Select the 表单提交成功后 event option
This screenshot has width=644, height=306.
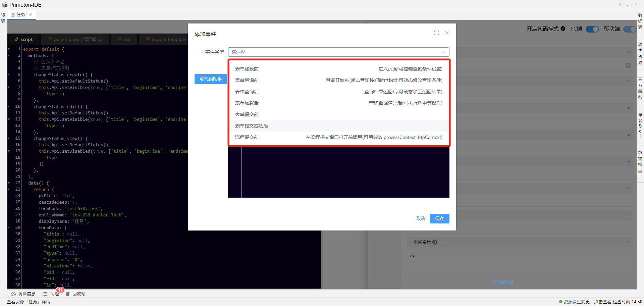pos(339,126)
